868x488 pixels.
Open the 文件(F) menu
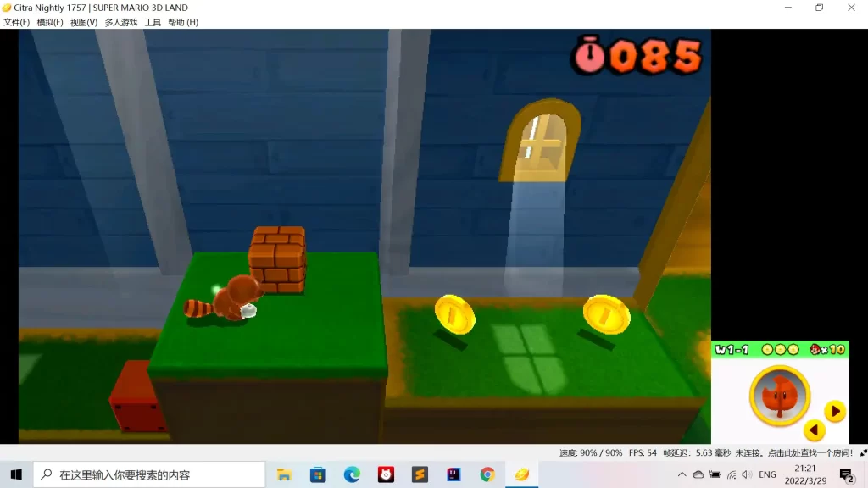pyautogui.click(x=16, y=23)
